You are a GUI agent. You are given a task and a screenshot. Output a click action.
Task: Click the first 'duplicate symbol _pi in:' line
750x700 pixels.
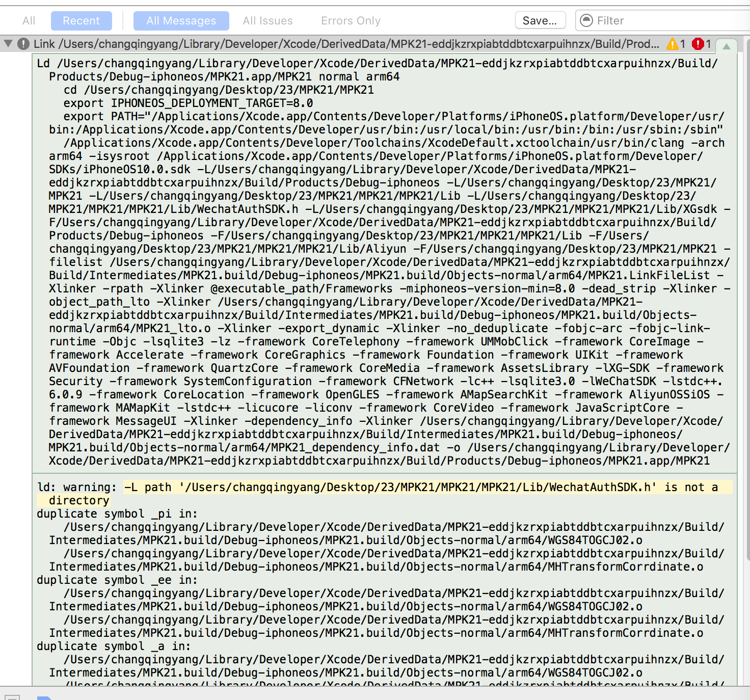click(117, 514)
